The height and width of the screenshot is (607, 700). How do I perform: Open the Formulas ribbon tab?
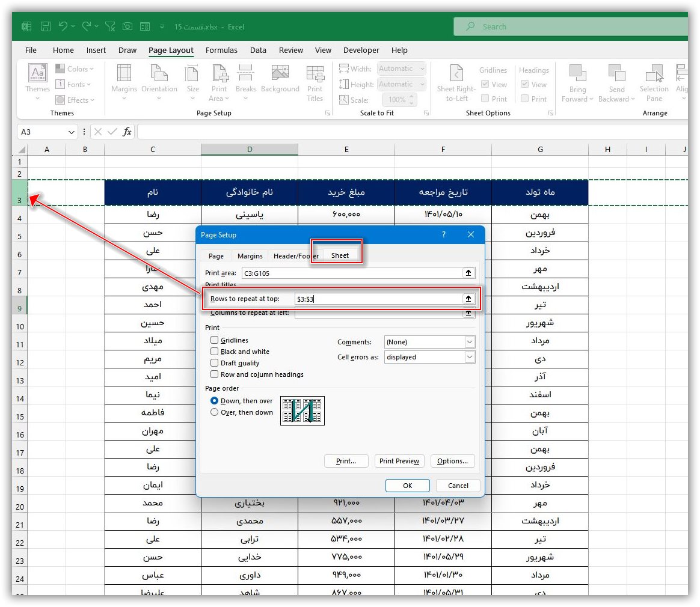221,50
